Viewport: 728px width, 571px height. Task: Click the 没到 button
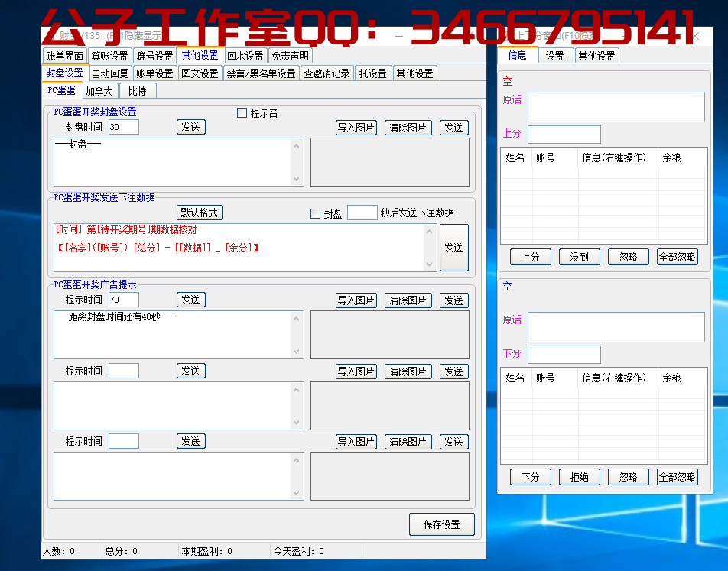580,257
